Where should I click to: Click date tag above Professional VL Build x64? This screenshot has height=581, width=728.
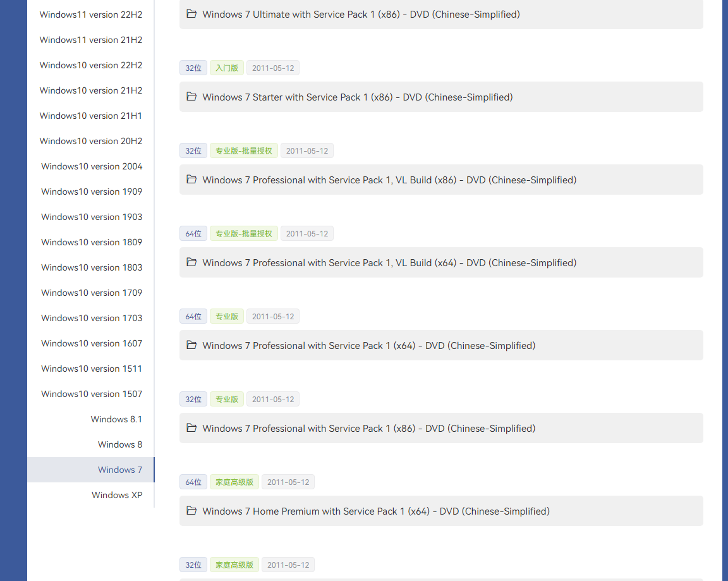pos(307,234)
